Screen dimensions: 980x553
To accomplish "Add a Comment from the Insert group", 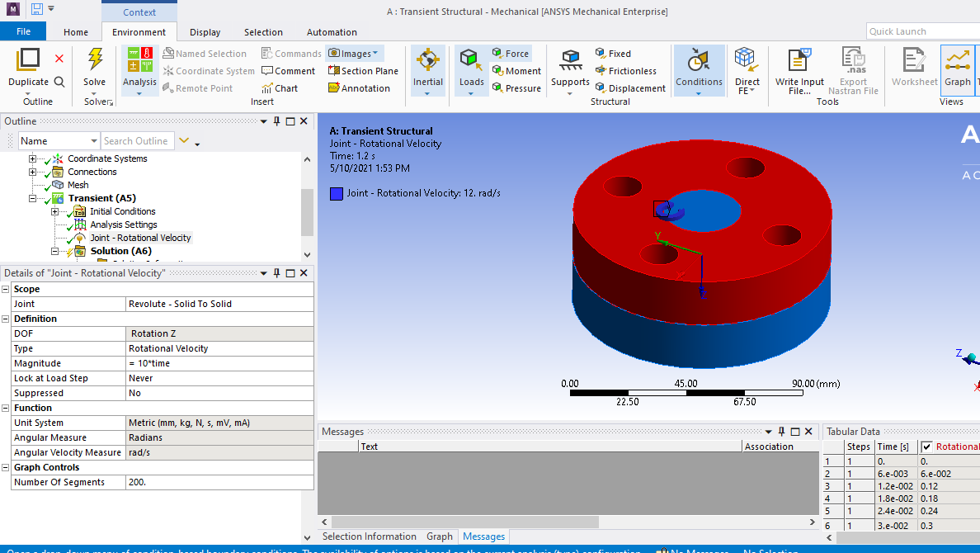I will coord(288,71).
